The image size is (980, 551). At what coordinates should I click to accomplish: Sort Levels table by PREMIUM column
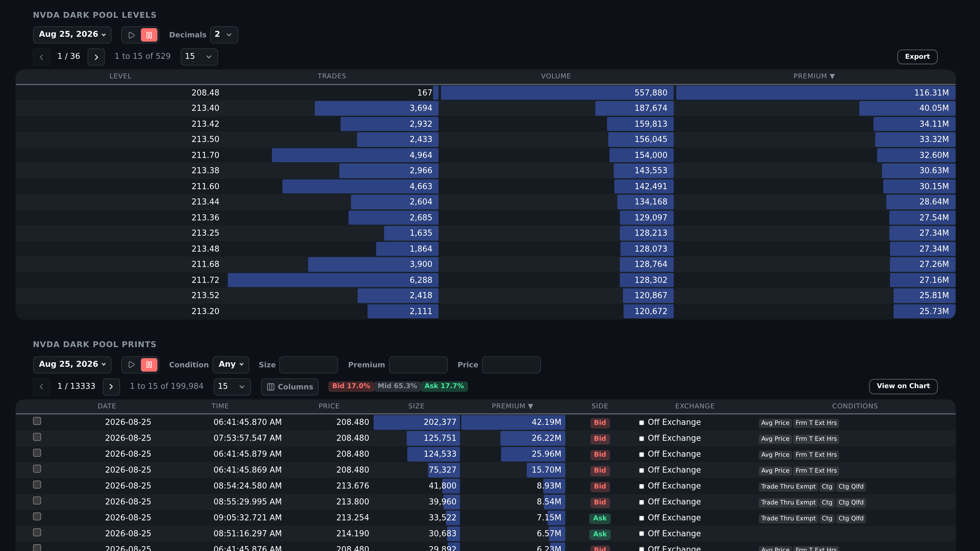(814, 76)
